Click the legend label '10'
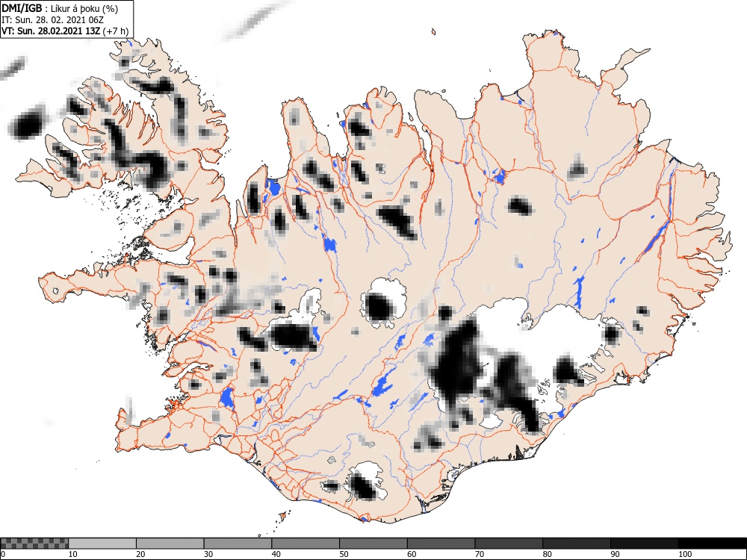The image size is (747, 560). coord(72,554)
